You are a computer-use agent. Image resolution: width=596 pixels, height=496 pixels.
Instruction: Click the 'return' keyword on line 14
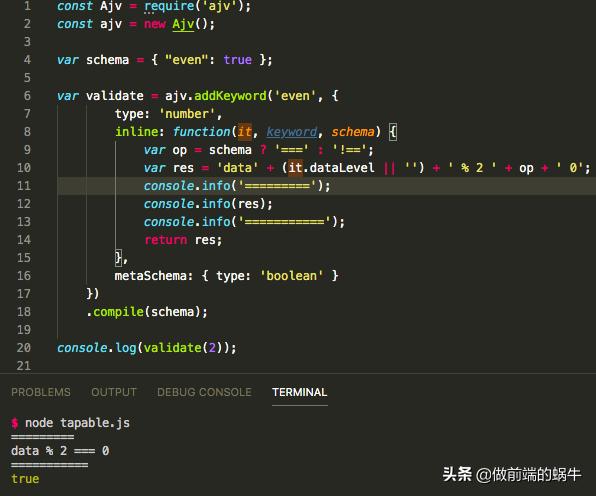click(166, 240)
